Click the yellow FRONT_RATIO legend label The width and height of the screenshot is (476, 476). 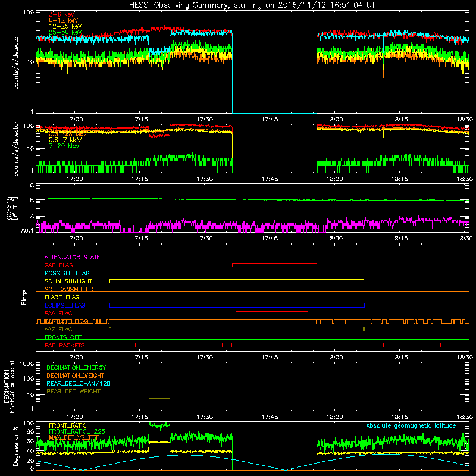68,426
